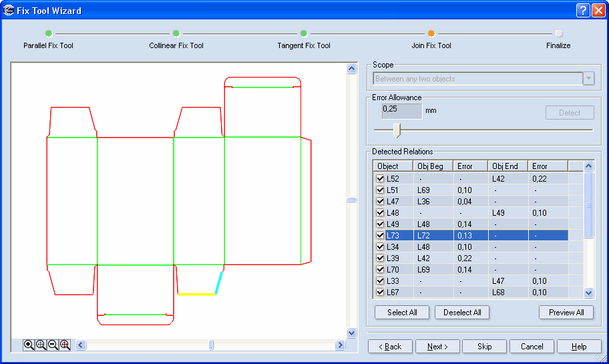
Task: Click the zoom out magnifier icon
Action: tap(53, 345)
